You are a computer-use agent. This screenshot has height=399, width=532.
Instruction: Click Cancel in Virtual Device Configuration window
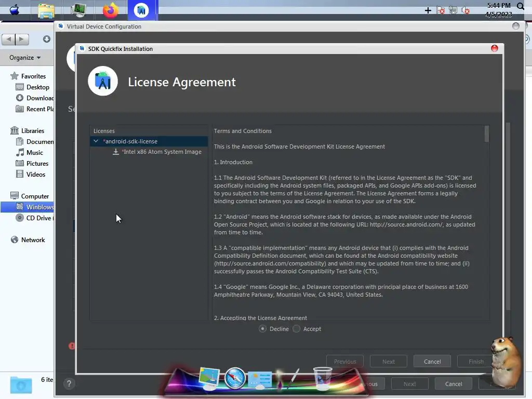[x=453, y=384]
